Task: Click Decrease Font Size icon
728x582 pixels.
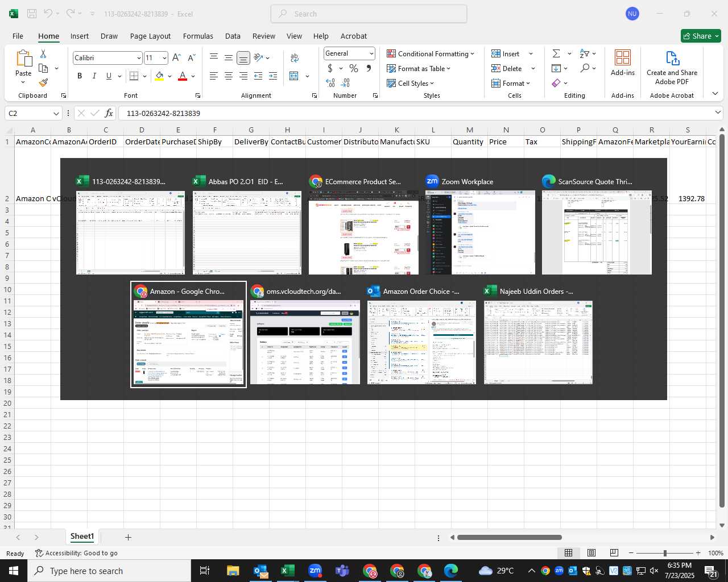Action: click(191, 57)
